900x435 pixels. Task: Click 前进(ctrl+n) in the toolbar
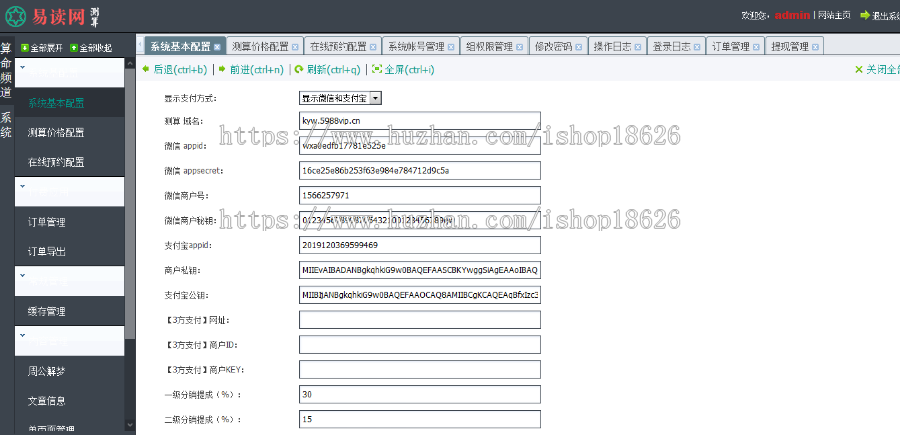257,70
